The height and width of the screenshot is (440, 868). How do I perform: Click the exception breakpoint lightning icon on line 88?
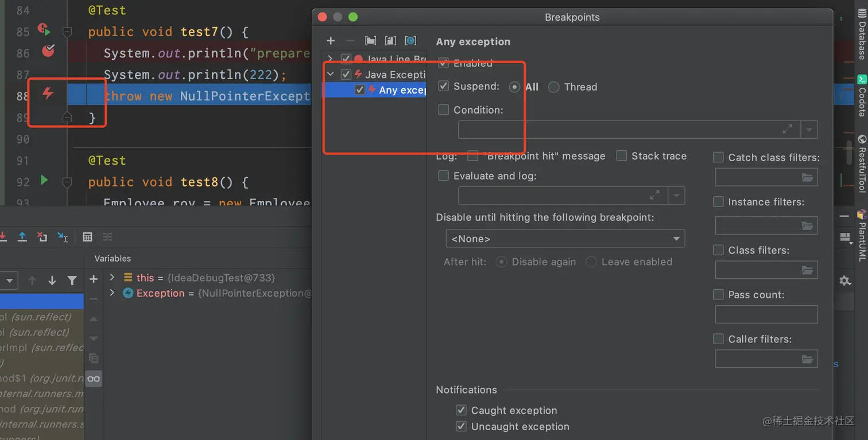[48, 93]
